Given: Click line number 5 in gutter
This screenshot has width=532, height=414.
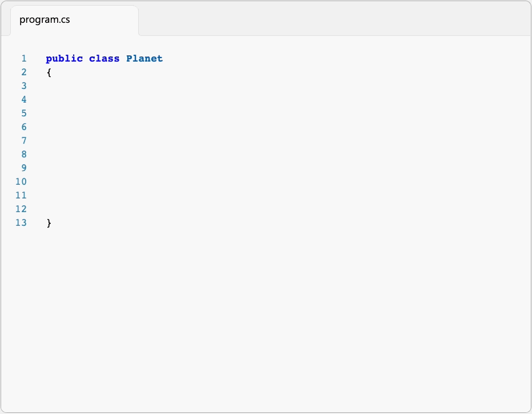Looking at the screenshot, I should click(24, 113).
